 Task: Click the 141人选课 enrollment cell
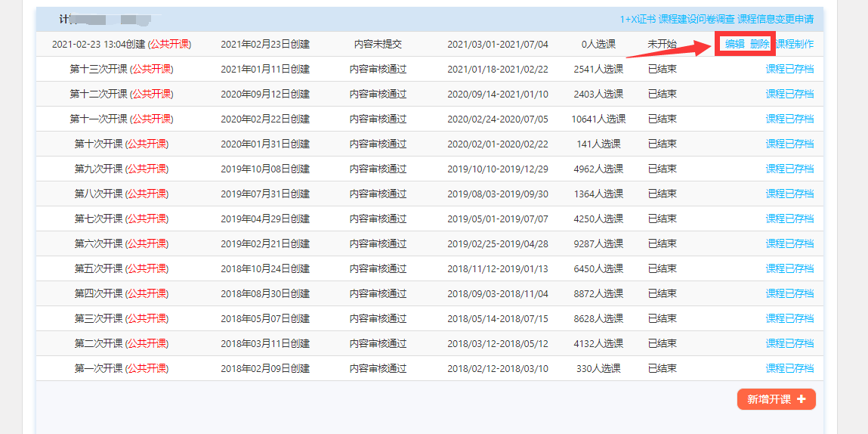(x=598, y=144)
